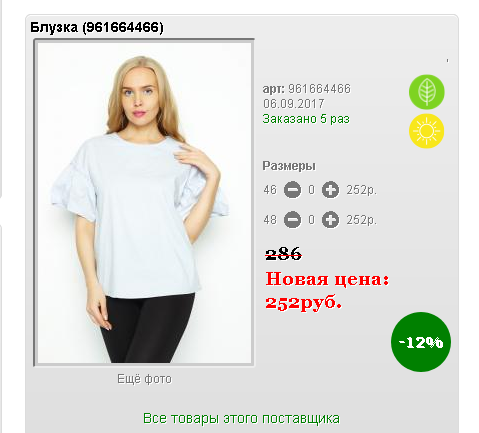This screenshot has width=479, height=433.
Task: Click the red "Новая цена: 252руб." text
Action: 327,290
